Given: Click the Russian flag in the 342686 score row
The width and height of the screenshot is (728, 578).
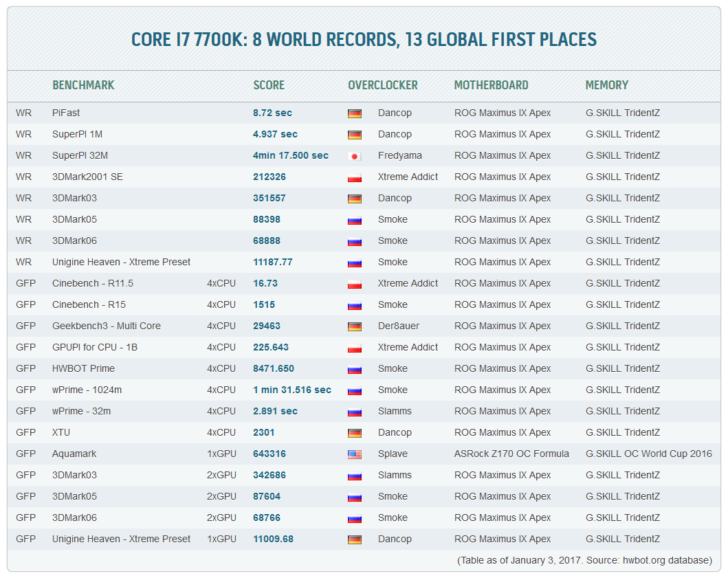Looking at the screenshot, I should click(x=355, y=476).
